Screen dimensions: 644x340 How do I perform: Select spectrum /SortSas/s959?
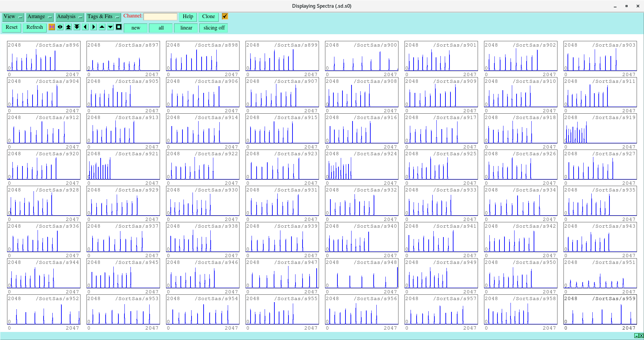(x=600, y=309)
